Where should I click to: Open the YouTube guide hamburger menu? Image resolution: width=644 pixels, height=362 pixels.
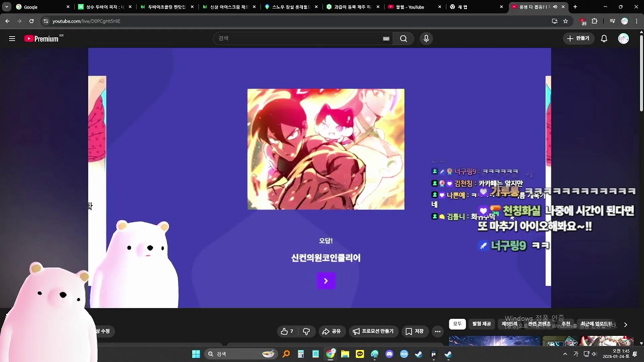[12, 39]
